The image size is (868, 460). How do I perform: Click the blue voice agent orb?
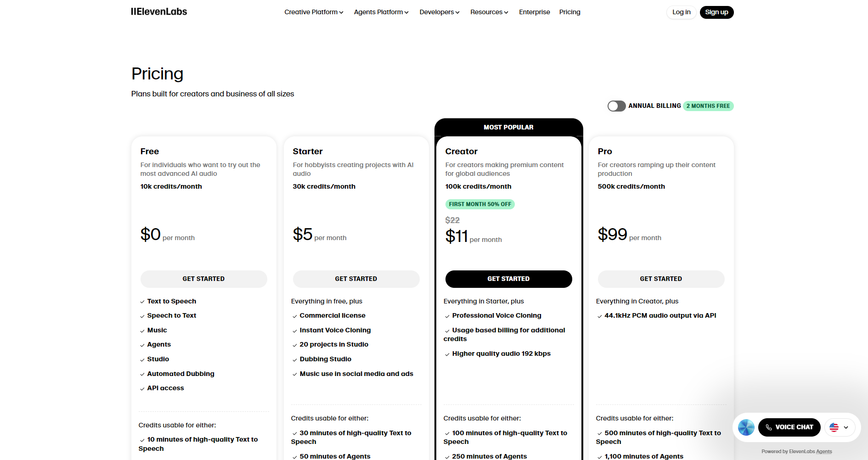point(746,427)
